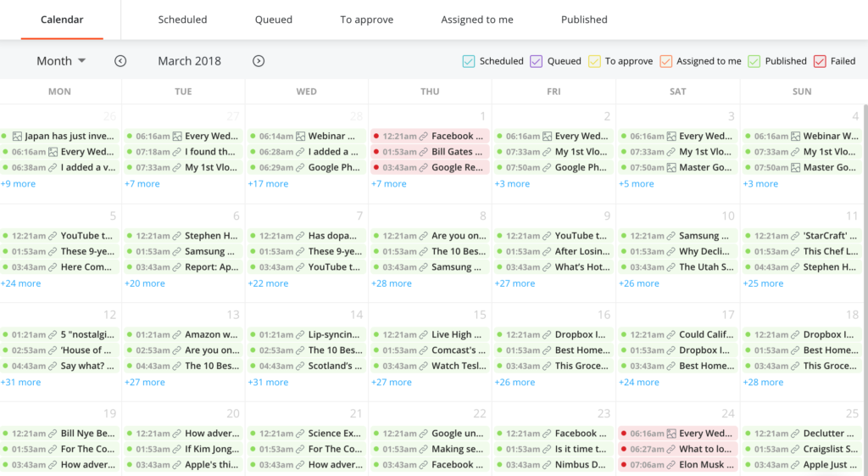Show '+17 more' posts on Wednesday 28

[268, 184]
